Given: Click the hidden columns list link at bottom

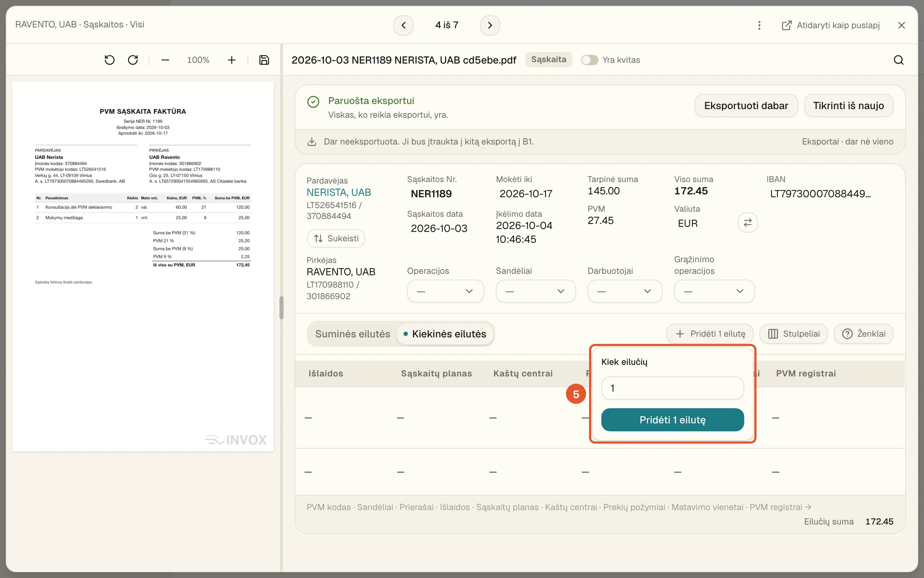Looking at the screenshot, I should tap(559, 507).
